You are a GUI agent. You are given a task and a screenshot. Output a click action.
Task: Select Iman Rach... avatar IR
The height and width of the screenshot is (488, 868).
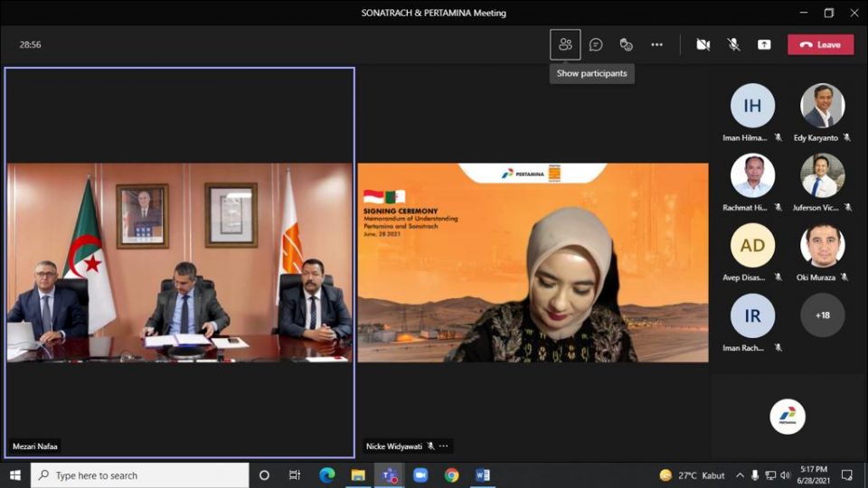[x=752, y=315]
